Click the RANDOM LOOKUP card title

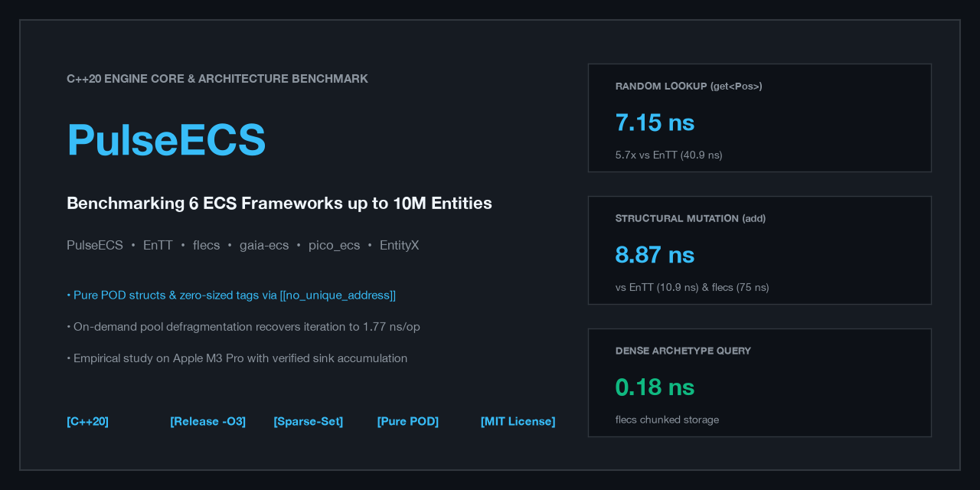[689, 87]
